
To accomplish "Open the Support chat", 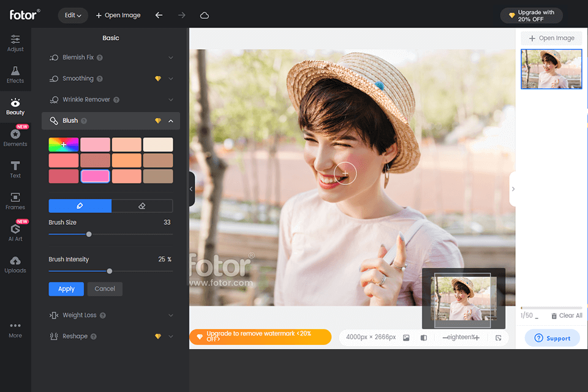I will tap(552, 338).
